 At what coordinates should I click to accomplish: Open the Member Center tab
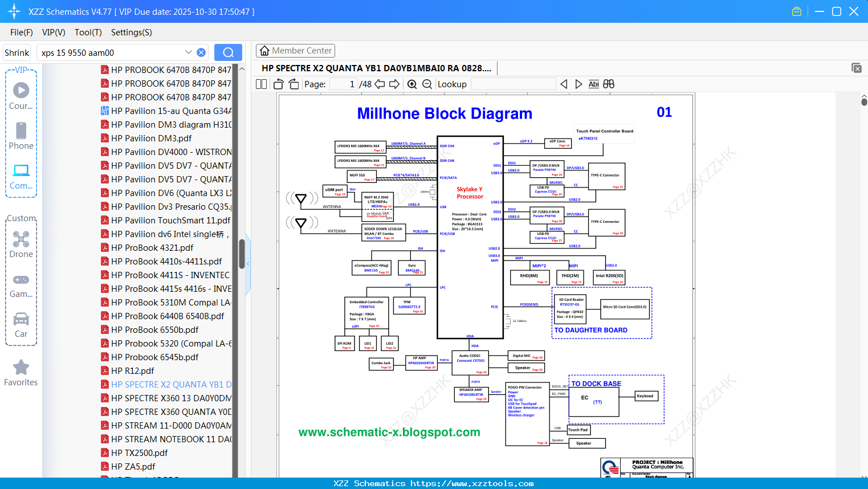295,51
